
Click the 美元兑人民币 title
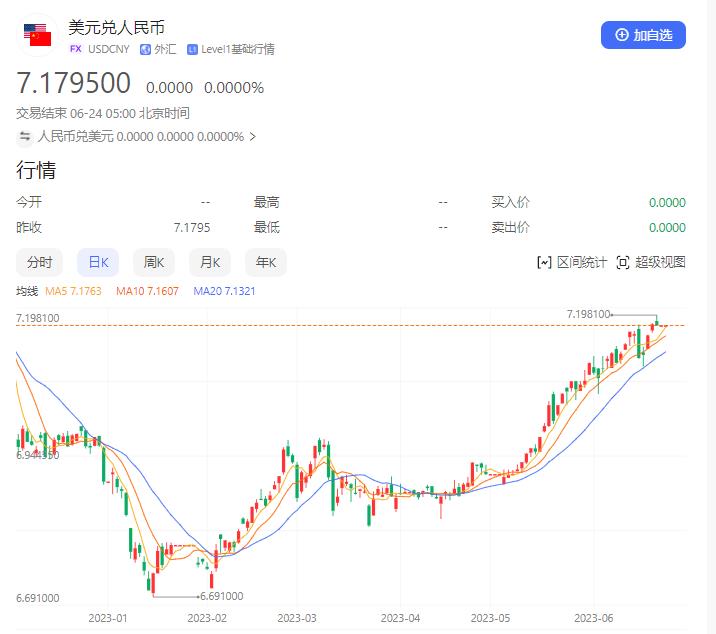tap(116, 27)
